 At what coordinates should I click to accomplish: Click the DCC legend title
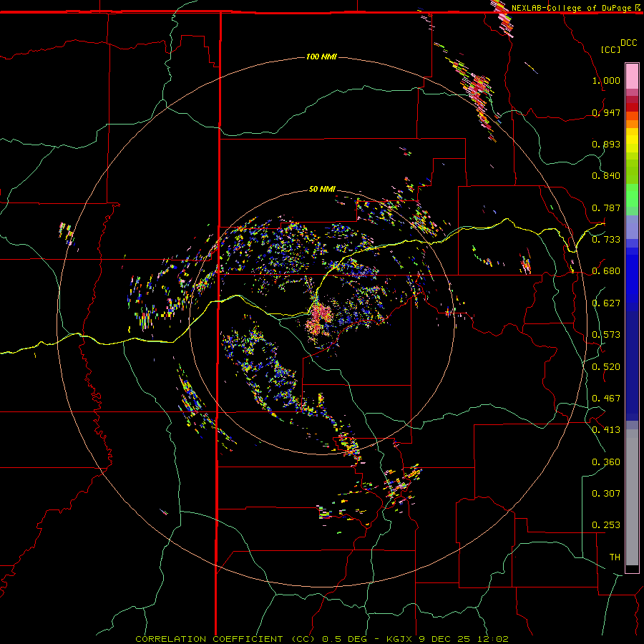tap(628, 43)
